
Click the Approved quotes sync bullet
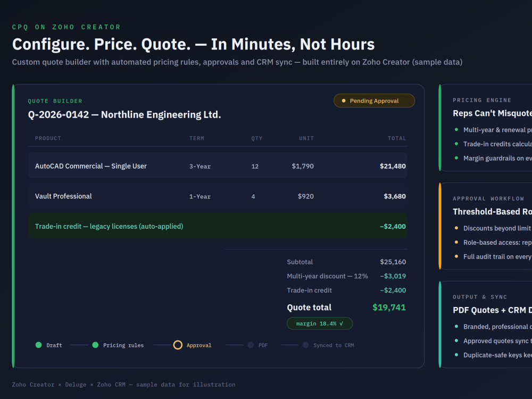coord(497,341)
